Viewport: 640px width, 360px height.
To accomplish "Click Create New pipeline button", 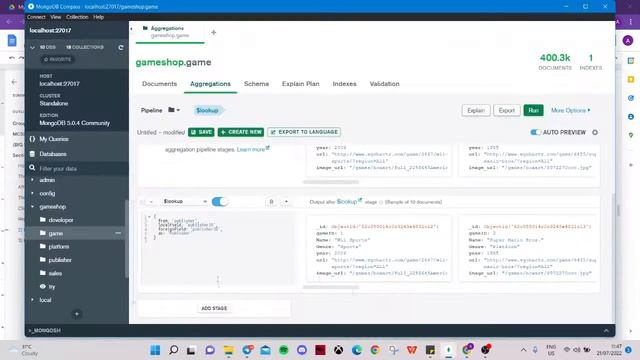I will pyautogui.click(x=241, y=132).
